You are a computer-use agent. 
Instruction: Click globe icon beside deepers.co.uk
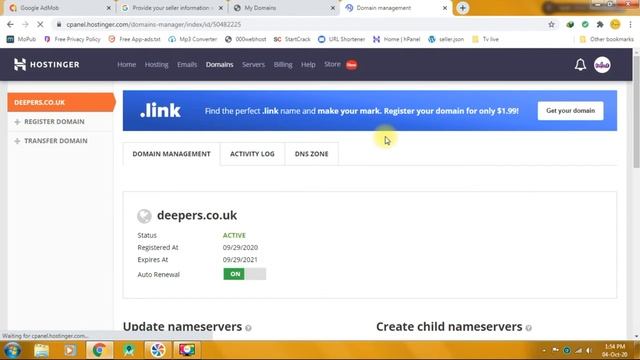click(144, 216)
